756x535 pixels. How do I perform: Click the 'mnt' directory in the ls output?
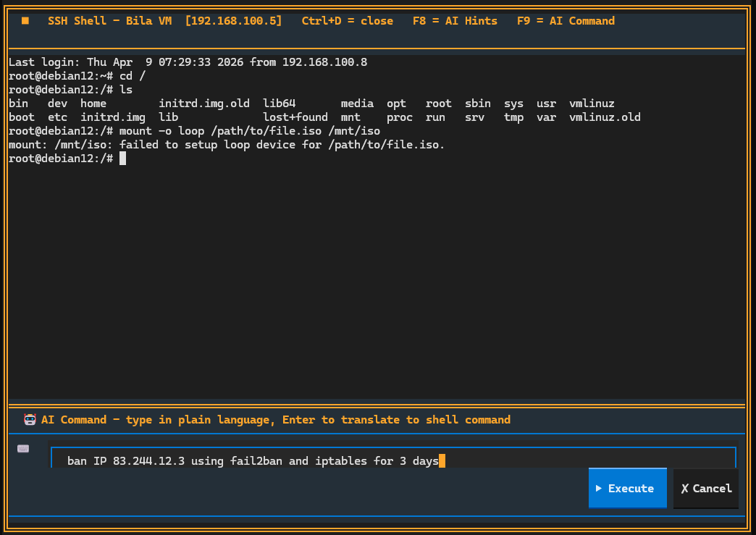(350, 117)
